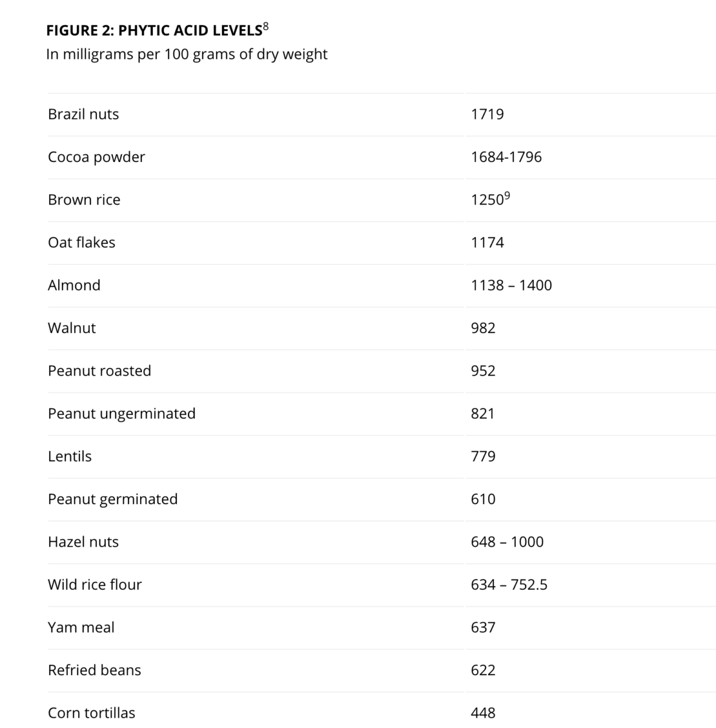
Task: Click the Brazil nuts value 1719
Action: pyautogui.click(x=487, y=114)
